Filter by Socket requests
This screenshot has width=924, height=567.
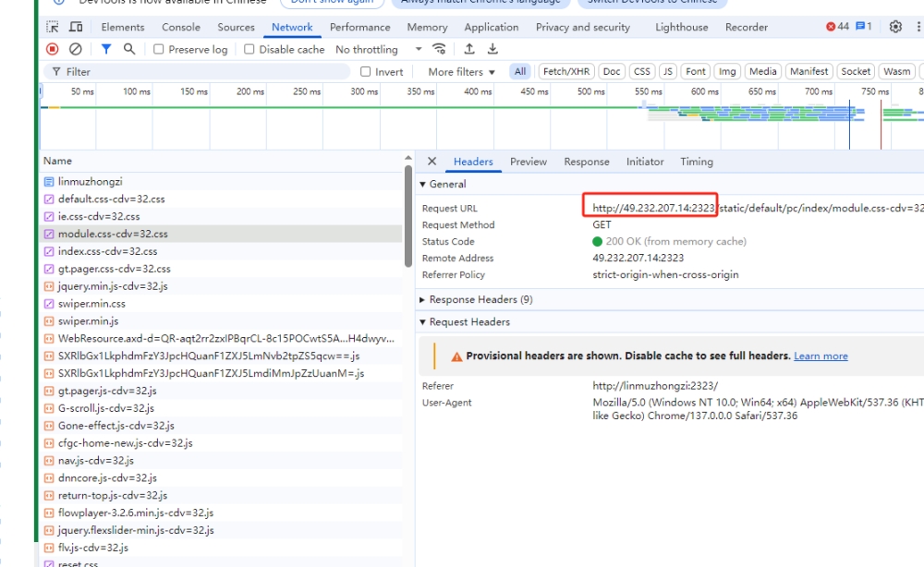[x=856, y=71]
